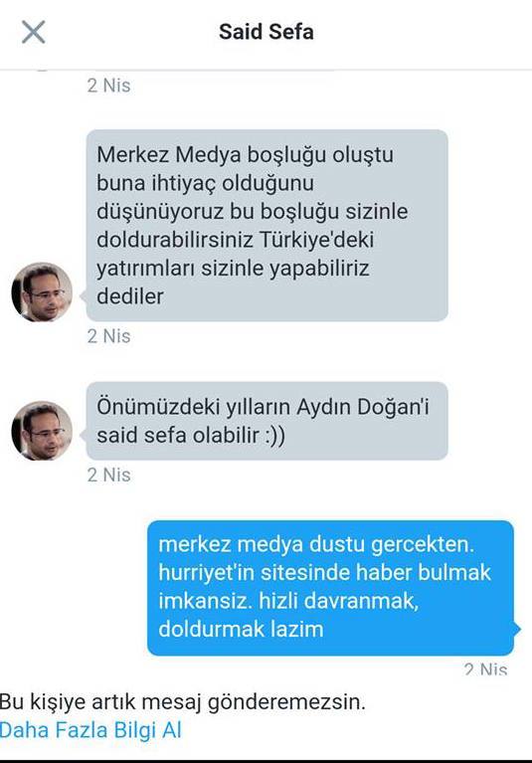The image size is (532, 763).
Task: Click the word "Türkiye'deki" in the first gray message
Action: tap(317, 240)
